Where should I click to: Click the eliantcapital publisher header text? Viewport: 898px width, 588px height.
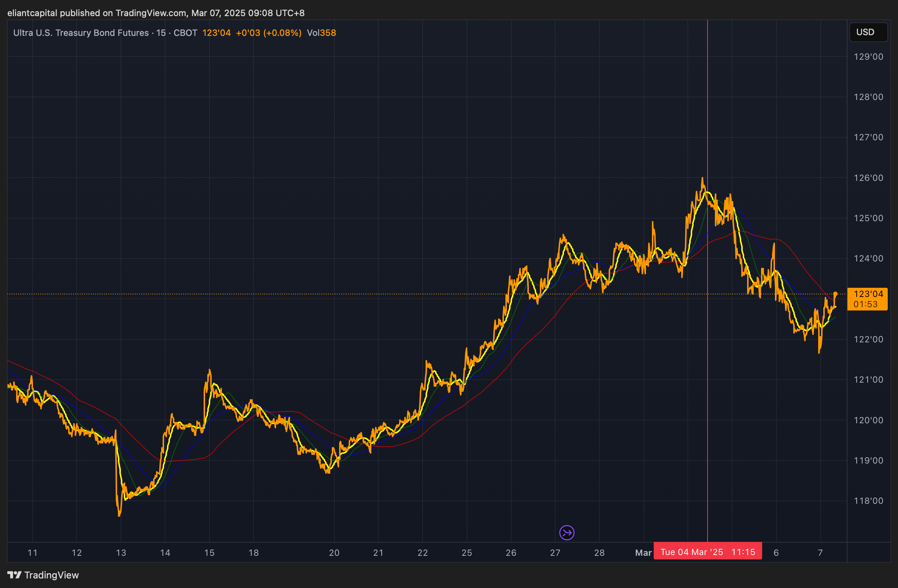tap(33, 13)
